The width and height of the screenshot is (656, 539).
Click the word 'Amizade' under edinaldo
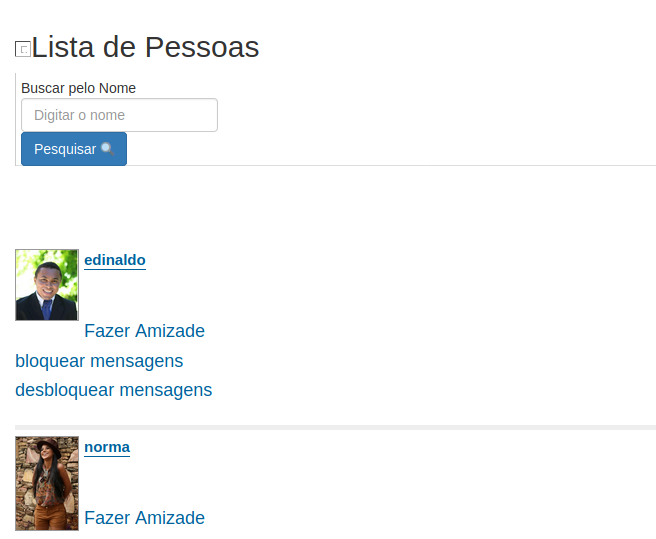[x=170, y=331]
